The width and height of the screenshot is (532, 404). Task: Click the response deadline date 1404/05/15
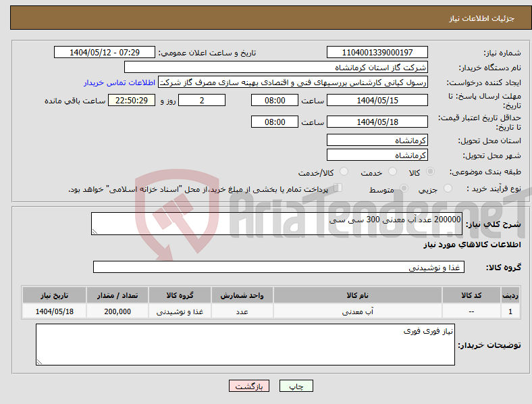click(377, 100)
